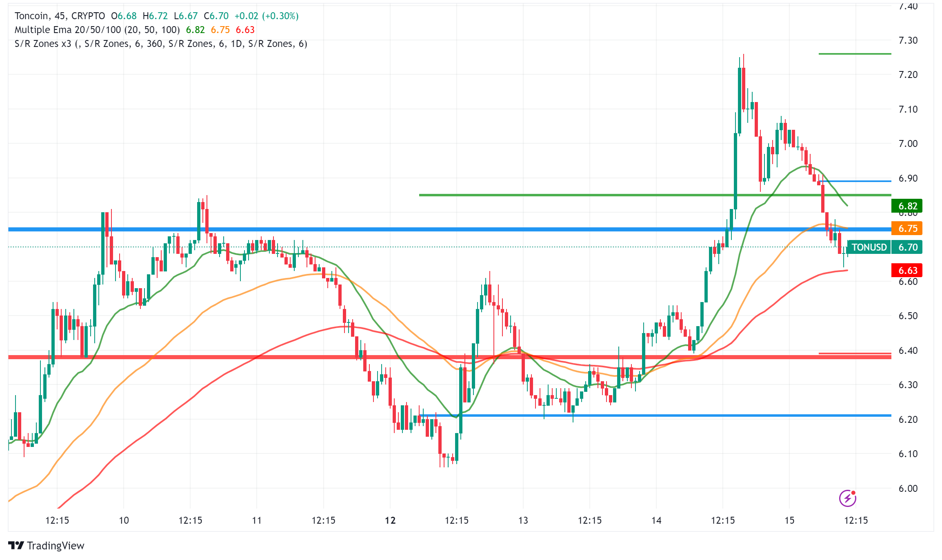Click the 6.00 price scale value
The height and width of the screenshot is (560, 942).
click(x=908, y=489)
